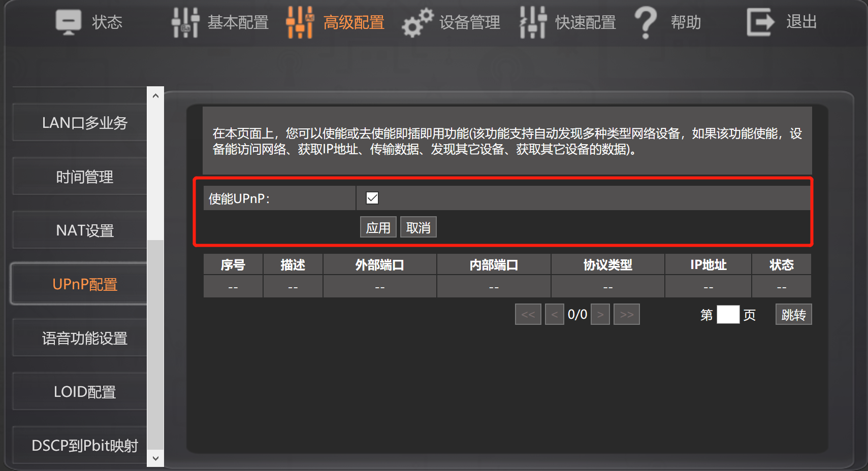Image resolution: width=868 pixels, height=471 pixels.
Task: Click the help question mark icon
Action: click(x=646, y=22)
